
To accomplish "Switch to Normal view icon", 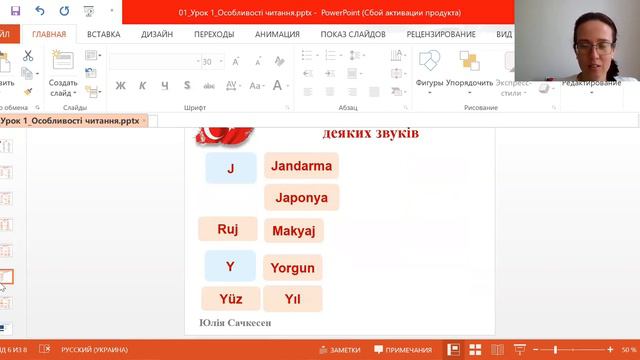I will point(453,350).
